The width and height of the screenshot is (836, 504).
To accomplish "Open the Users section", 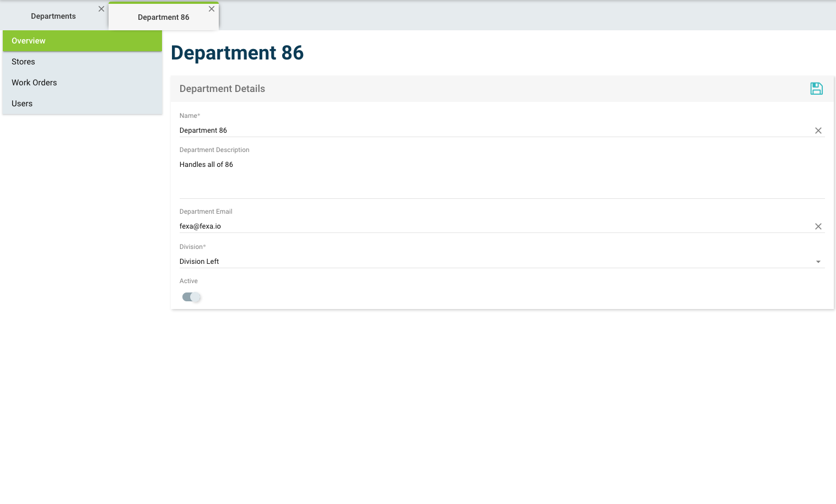I will point(22,104).
